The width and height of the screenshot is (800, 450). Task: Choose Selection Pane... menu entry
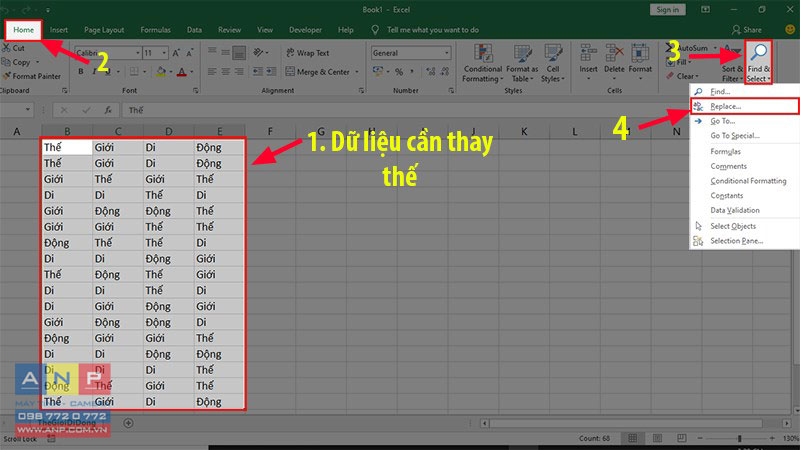pyautogui.click(x=744, y=241)
